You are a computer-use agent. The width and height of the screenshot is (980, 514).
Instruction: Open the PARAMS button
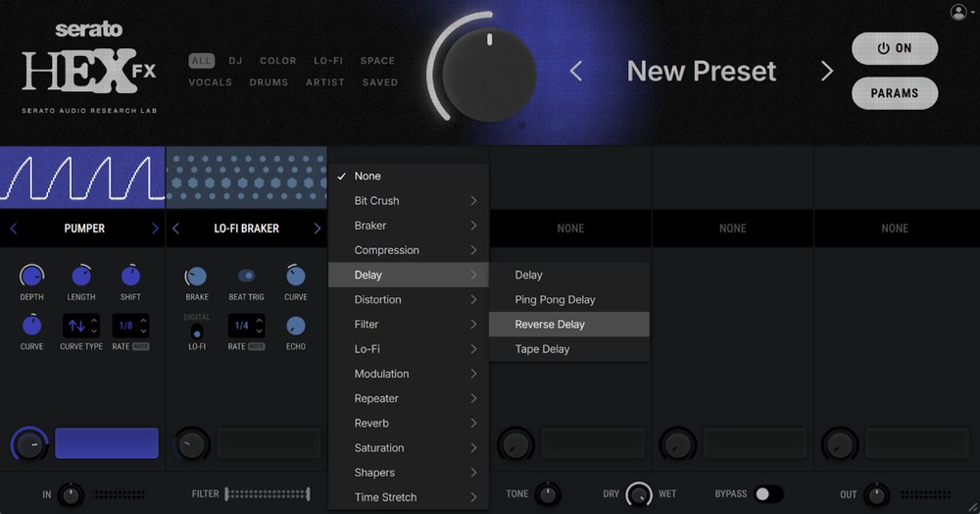coord(894,93)
